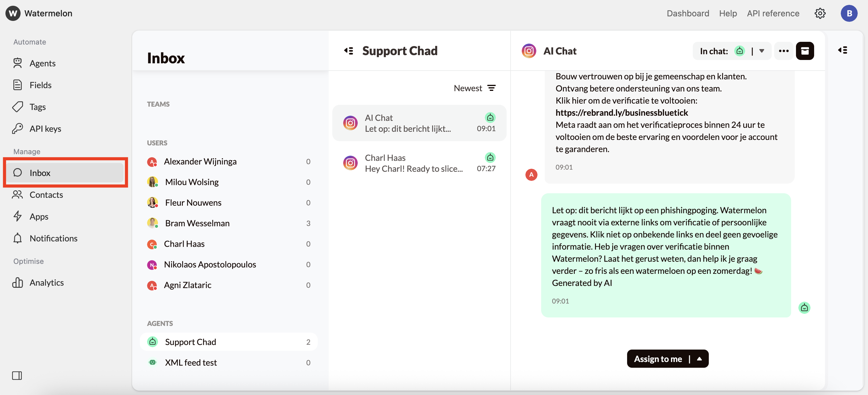The image size is (868, 395).
Task: Select Bram Wesselman in users list
Action: click(197, 223)
